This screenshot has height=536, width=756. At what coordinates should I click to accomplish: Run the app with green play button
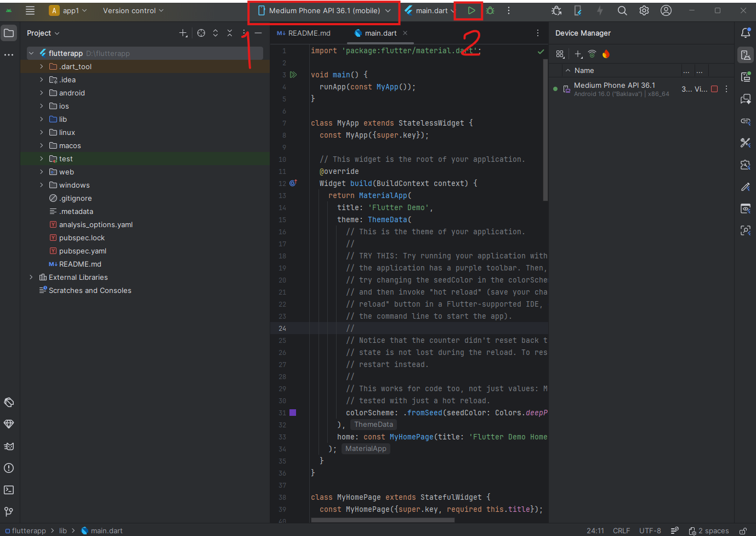(471, 10)
